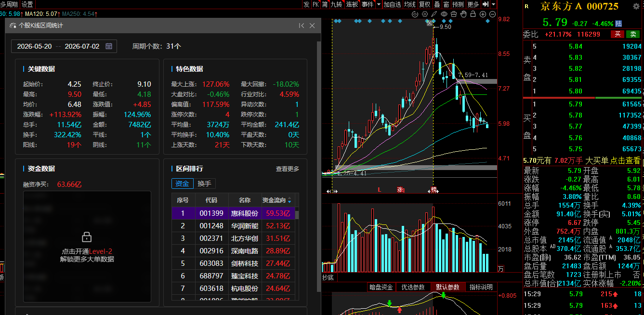644x315 pixels.
Task: Select the drawing pen tool icon
Action: (x=434, y=14)
